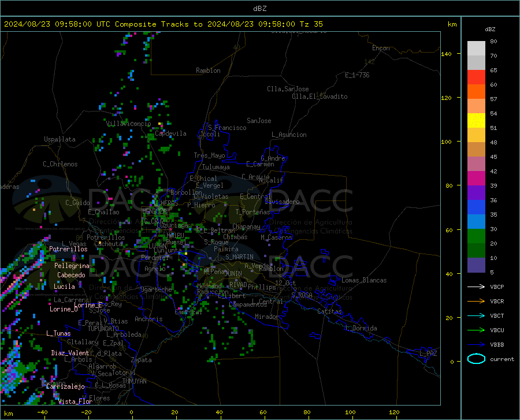Click the TUPUNGATO town label

click(103, 329)
